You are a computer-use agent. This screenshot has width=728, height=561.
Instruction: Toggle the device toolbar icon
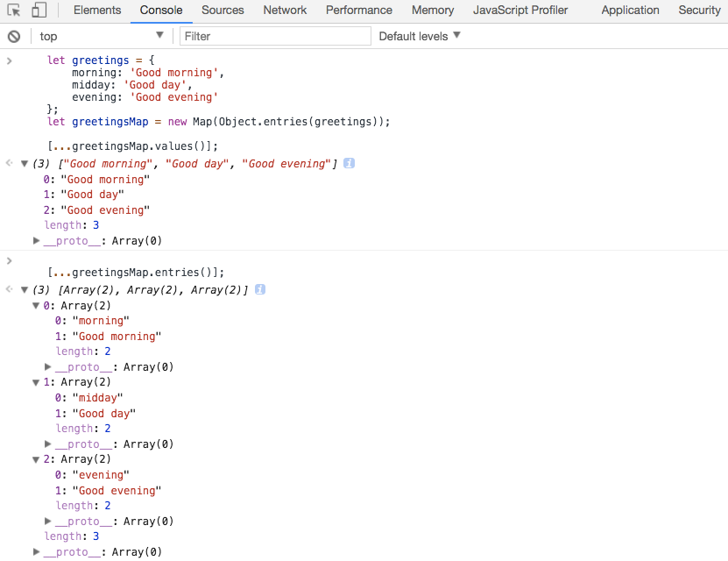(x=39, y=11)
